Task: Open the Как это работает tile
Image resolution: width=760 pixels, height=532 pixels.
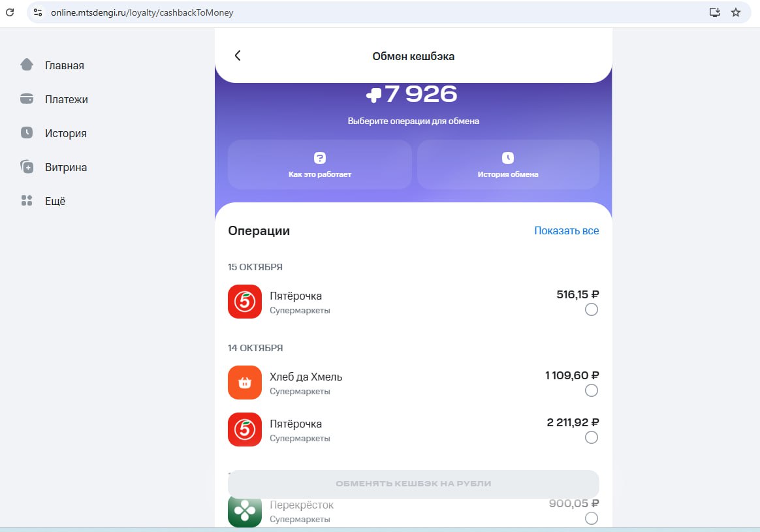Action: point(320,164)
